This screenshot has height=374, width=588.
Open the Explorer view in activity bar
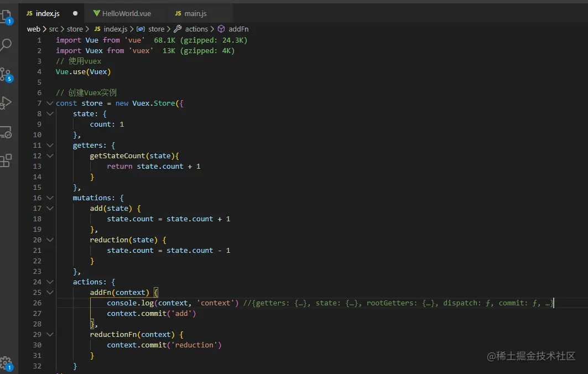6,17
